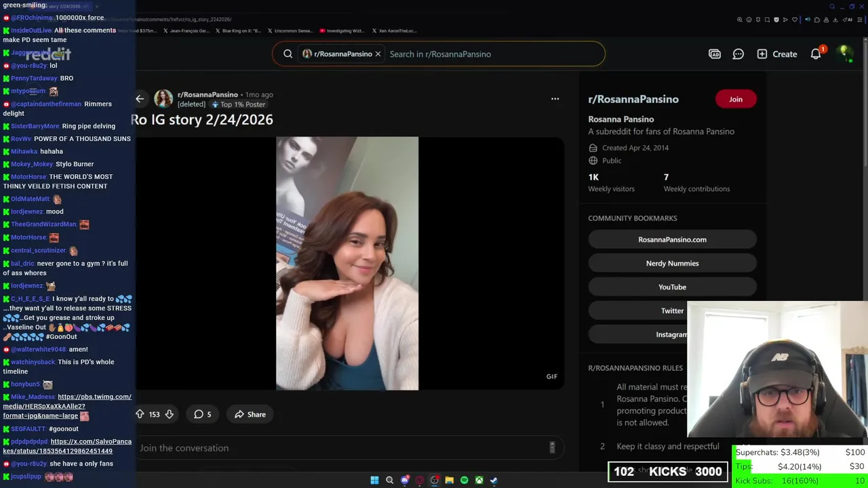This screenshot has width=868, height=488.
Task: Open the user avatar menu
Action: 844,54
